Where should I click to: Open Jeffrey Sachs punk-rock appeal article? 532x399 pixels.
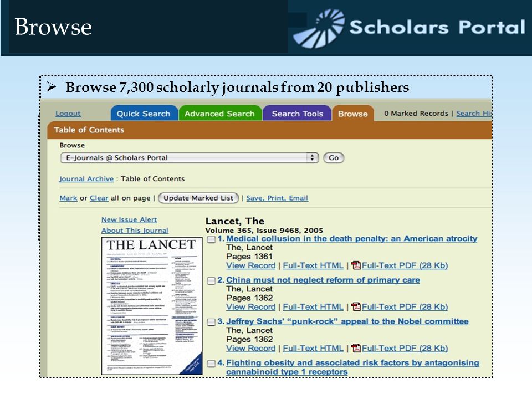point(347,321)
